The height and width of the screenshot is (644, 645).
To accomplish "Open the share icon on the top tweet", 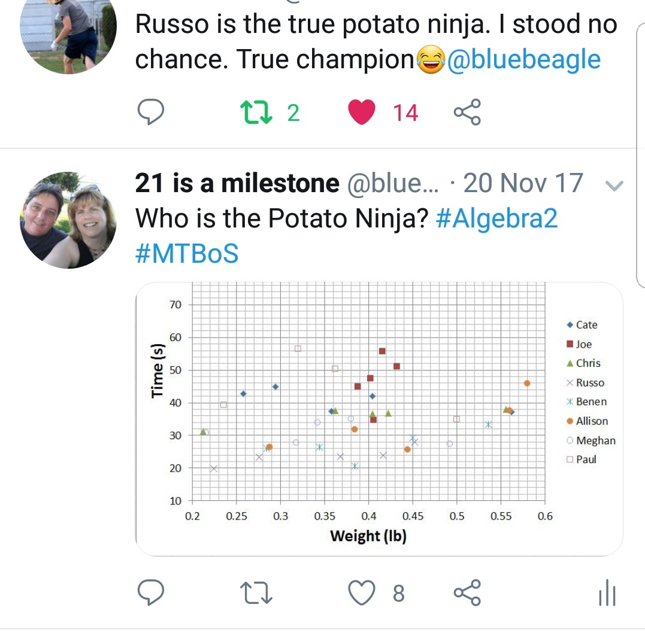I will point(467,111).
